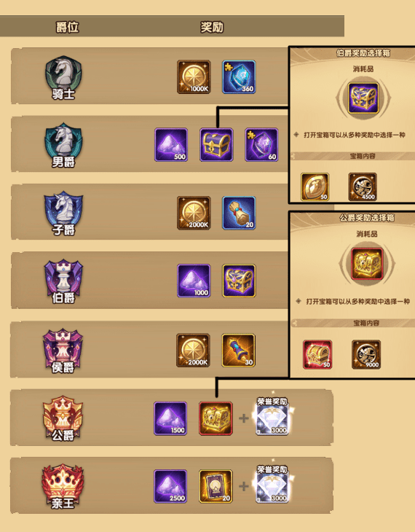Select the 1000K gold coin reward
The width and height of the screenshot is (415, 532).
coord(194,77)
